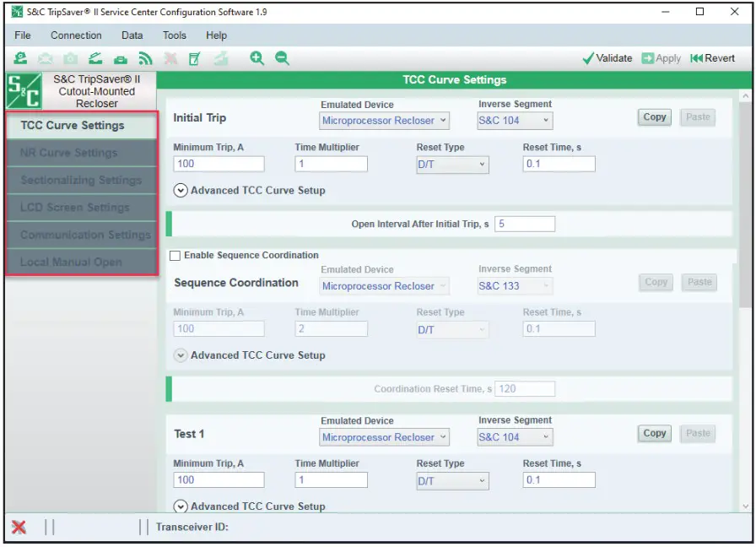Image resolution: width=756 pixels, height=547 pixels.
Task: Click Copy button for Sequence Coordination
Action: coord(656,282)
